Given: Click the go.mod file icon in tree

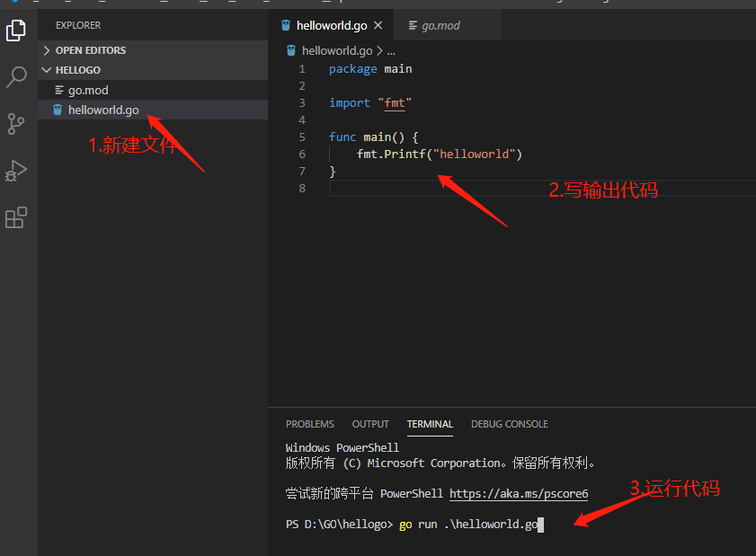Looking at the screenshot, I should tap(59, 90).
